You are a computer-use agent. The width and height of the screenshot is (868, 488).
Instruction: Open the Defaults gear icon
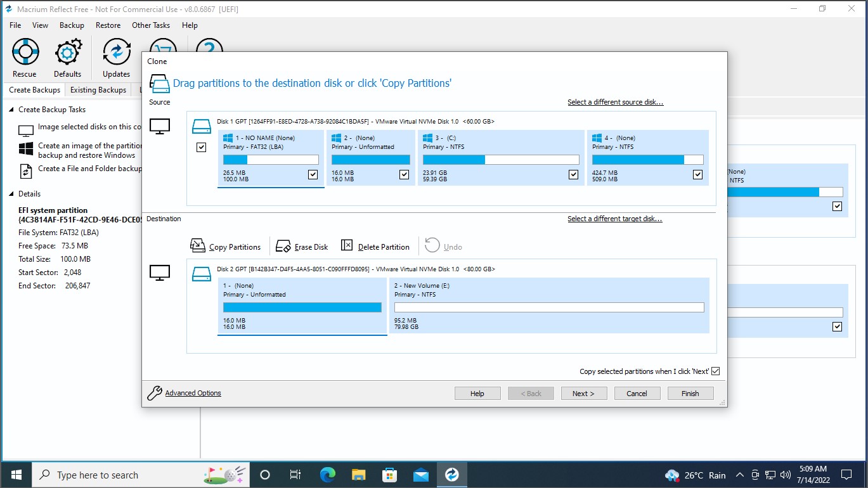coord(68,52)
